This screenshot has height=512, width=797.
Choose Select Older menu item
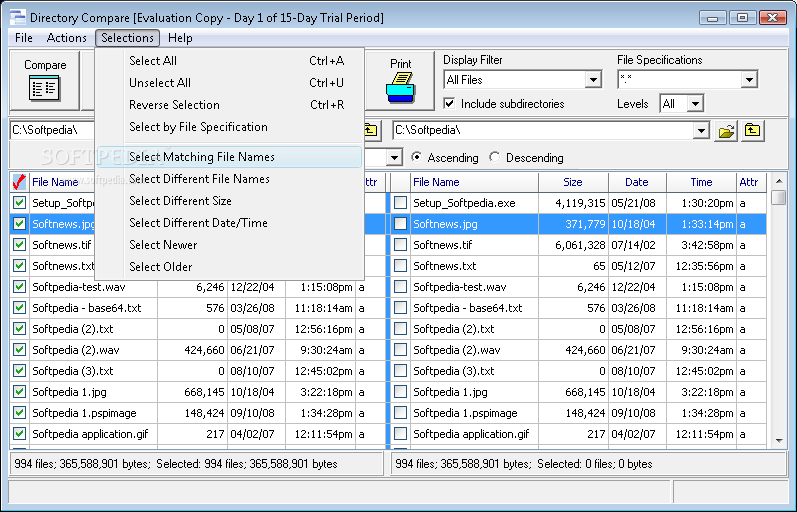point(230,266)
